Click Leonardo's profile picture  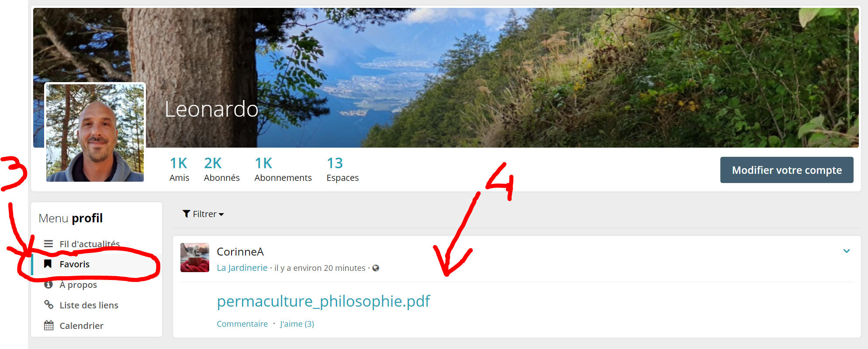95,133
